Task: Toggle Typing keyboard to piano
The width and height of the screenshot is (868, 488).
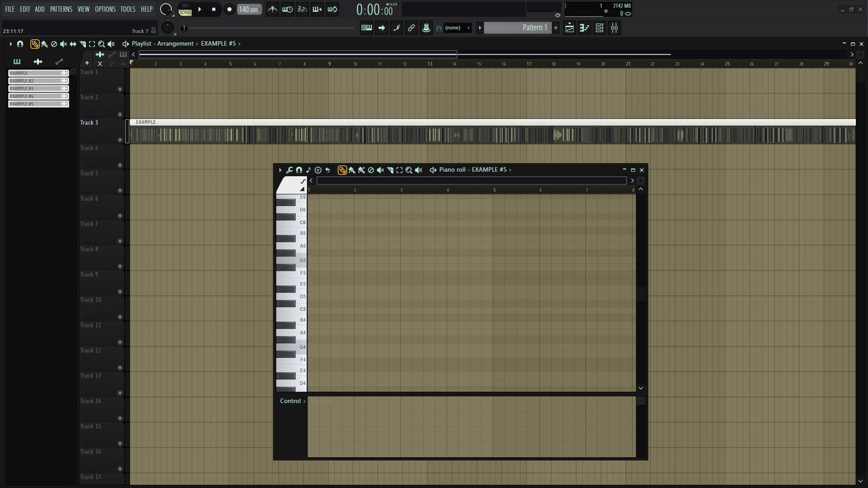Action: coord(366,28)
